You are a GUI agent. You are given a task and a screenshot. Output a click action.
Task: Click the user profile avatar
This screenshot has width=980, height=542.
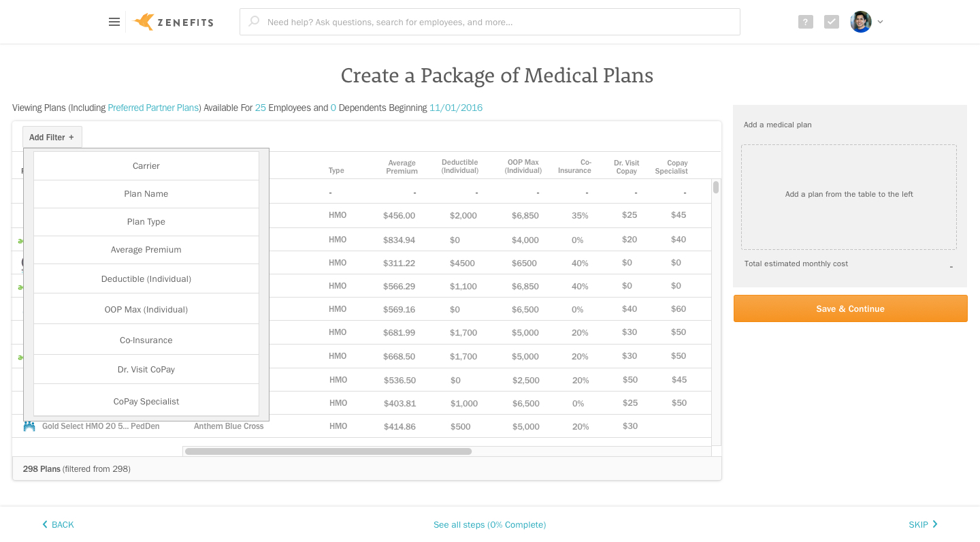[861, 22]
